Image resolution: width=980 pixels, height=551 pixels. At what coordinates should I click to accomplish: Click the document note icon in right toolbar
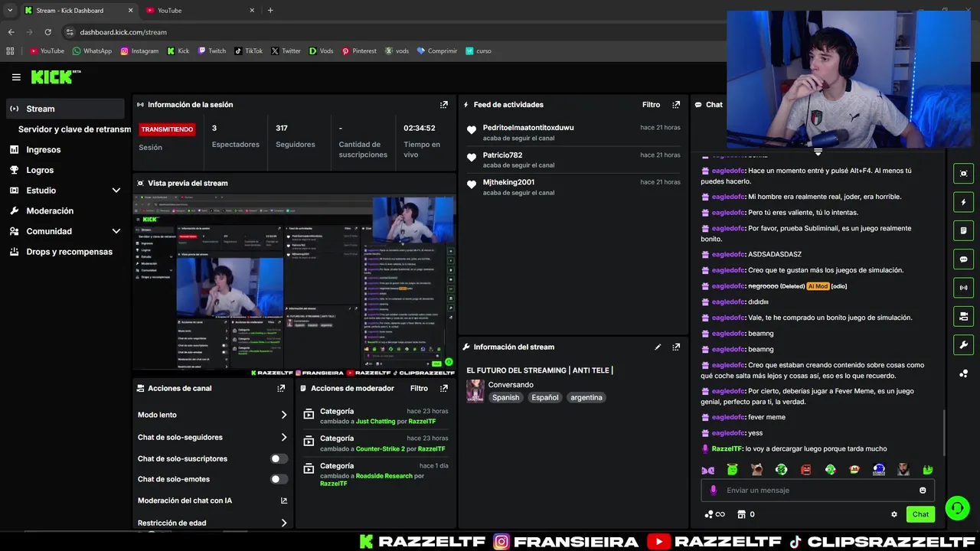pos(964,230)
